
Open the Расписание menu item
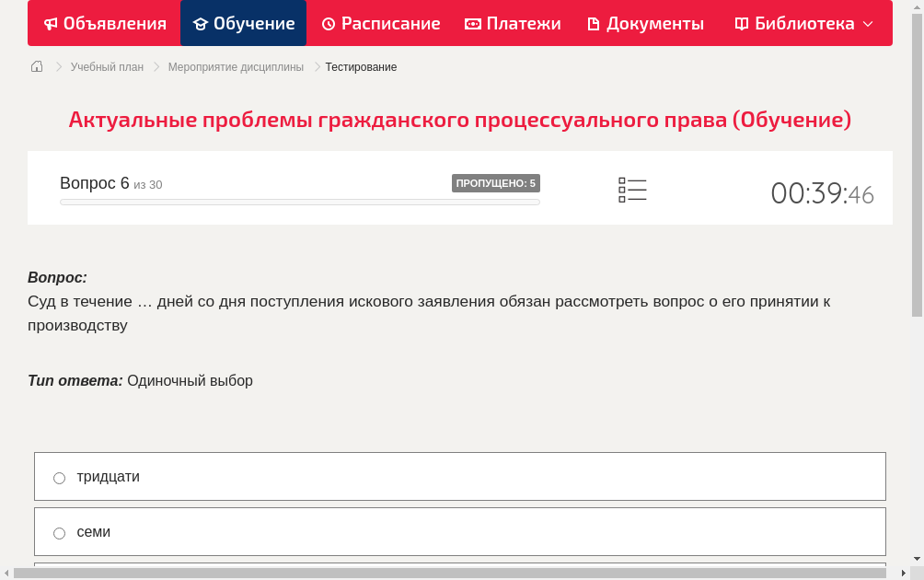pos(380,23)
